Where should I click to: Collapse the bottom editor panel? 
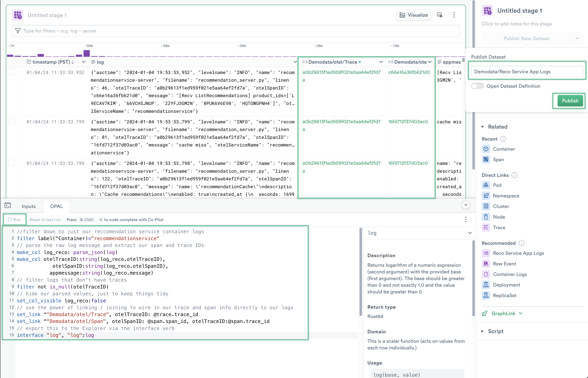pos(466,205)
